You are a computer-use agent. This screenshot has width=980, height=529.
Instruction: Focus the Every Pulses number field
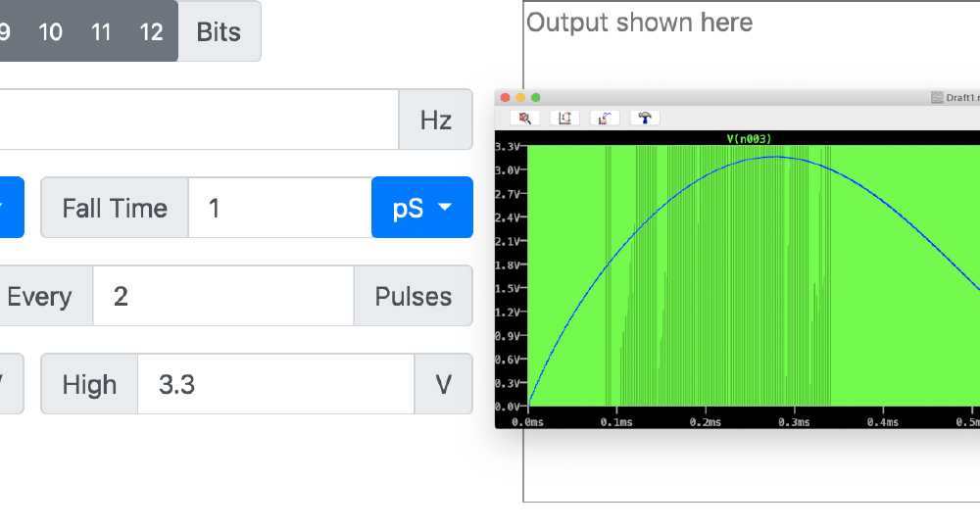pyautogui.click(x=222, y=296)
